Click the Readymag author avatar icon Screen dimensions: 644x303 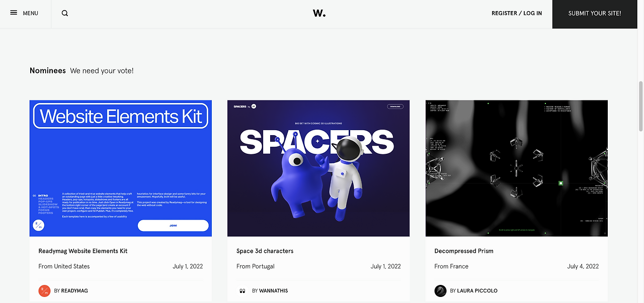coord(44,290)
